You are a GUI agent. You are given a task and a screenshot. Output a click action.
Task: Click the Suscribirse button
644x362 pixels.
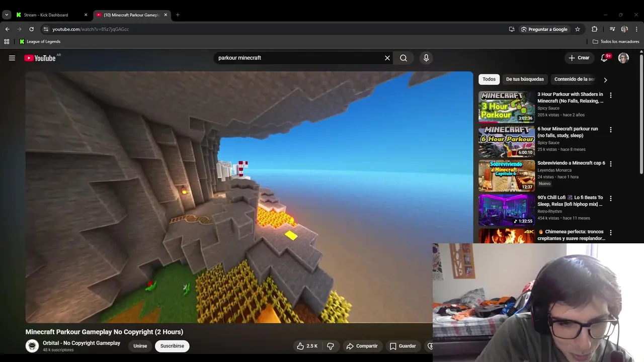[x=172, y=346]
